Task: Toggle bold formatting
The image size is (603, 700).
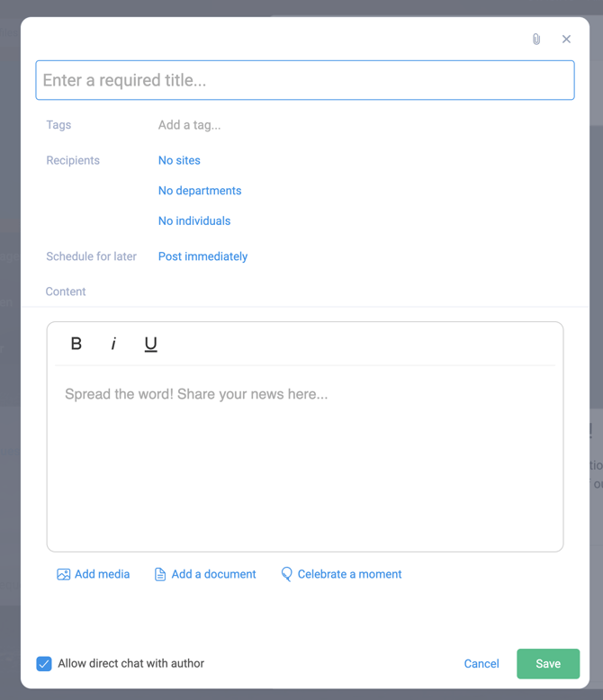Action: click(76, 344)
